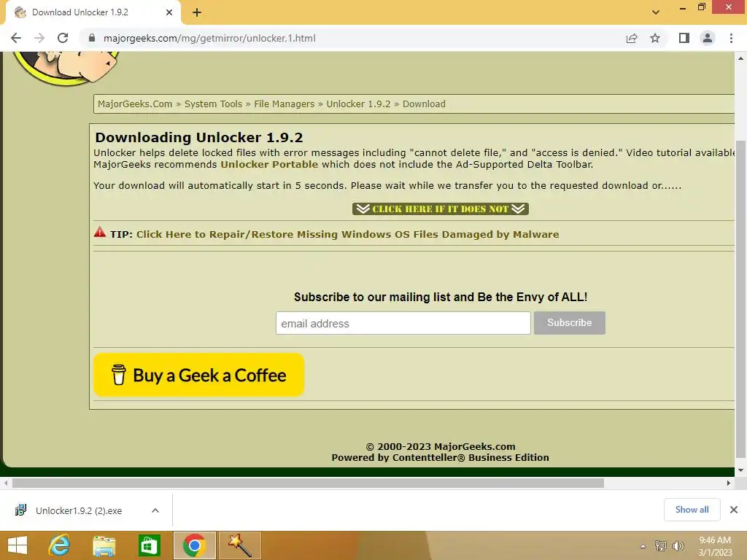Image resolution: width=747 pixels, height=560 pixels.
Task: Click the MajorGeeks.com copyright text
Action: click(x=440, y=447)
